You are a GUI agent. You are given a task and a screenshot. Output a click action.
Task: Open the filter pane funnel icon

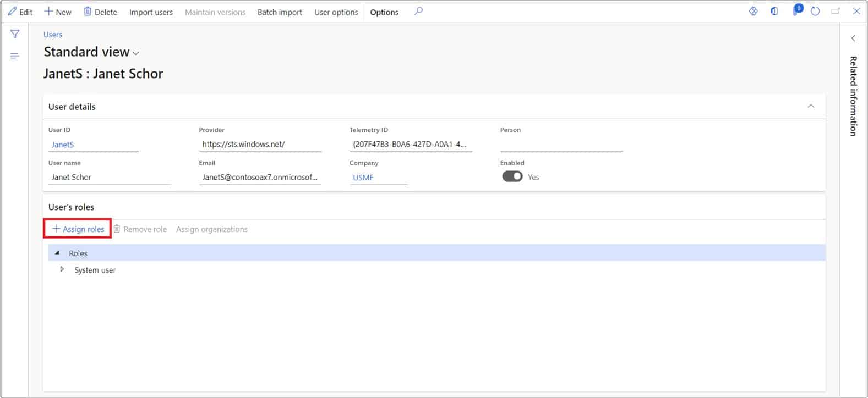click(15, 34)
